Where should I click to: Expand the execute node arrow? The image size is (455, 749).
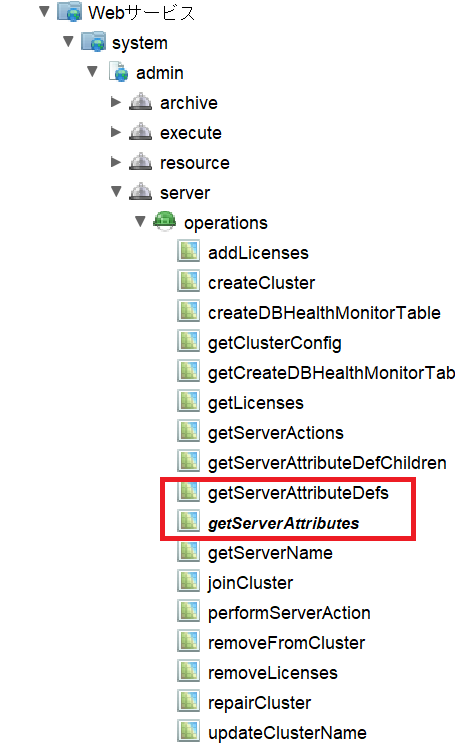(x=116, y=132)
